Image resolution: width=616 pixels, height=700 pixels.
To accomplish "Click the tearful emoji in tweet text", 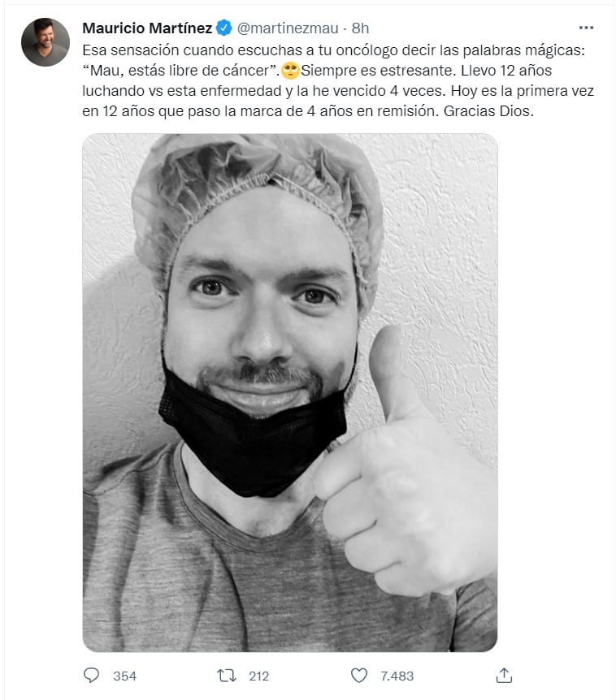I will [290, 71].
